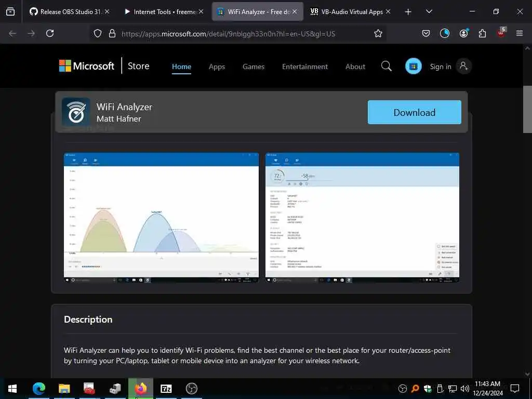Click the page vertical scrollbar thumb
532x399 pixels.
527,109
